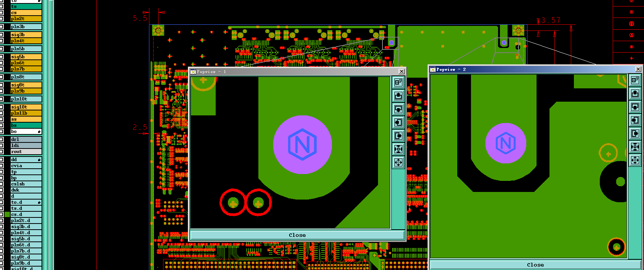Select the sig5b layer row
644x270 pixels.
(x=26, y=57)
